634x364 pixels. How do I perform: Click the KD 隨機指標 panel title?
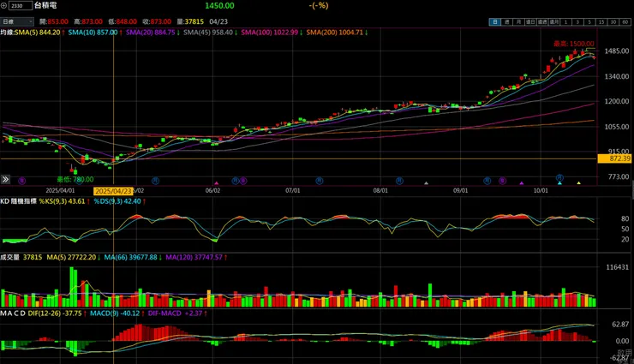coord(18,200)
